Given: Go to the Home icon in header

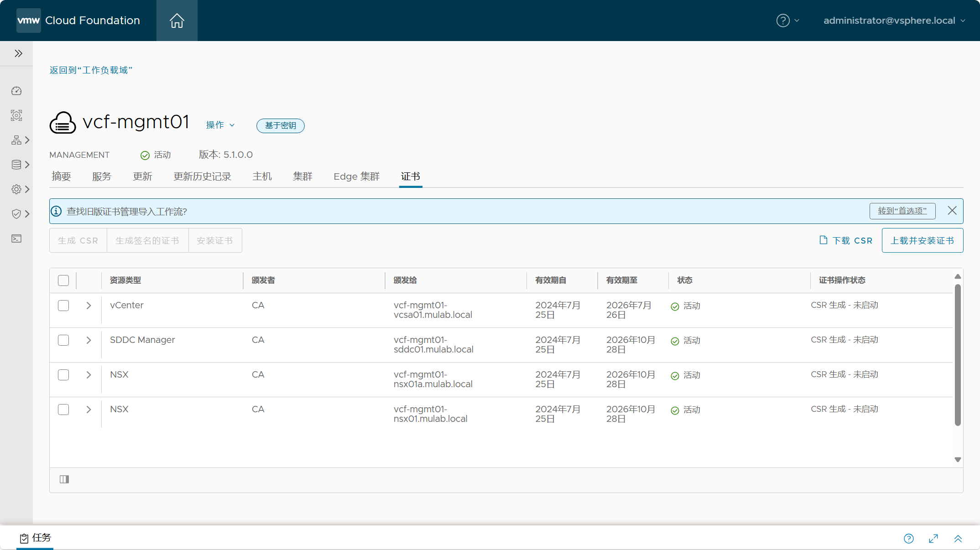Looking at the screenshot, I should [177, 21].
